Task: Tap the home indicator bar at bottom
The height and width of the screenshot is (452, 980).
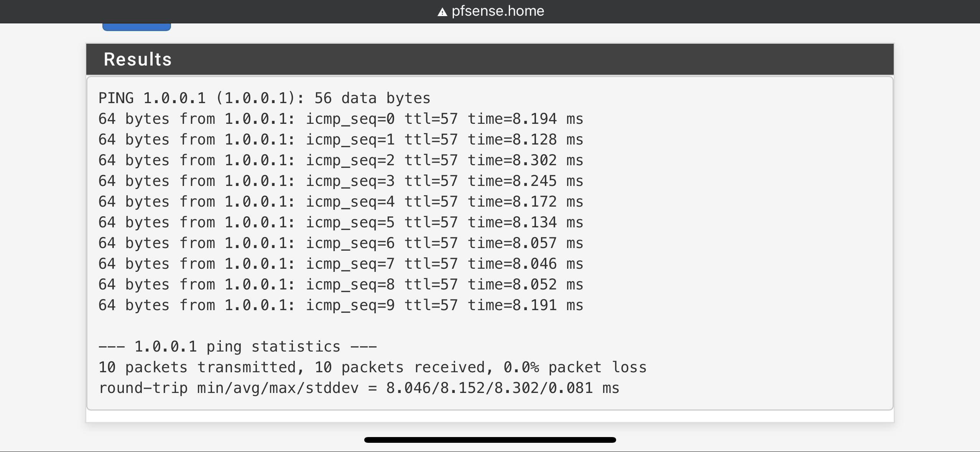Action: (x=490, y=440)
